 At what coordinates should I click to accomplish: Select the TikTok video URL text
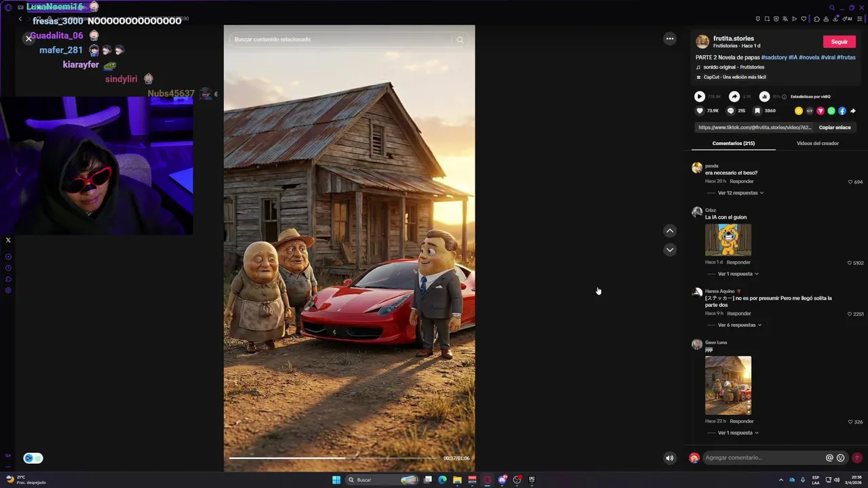[755, 127]
